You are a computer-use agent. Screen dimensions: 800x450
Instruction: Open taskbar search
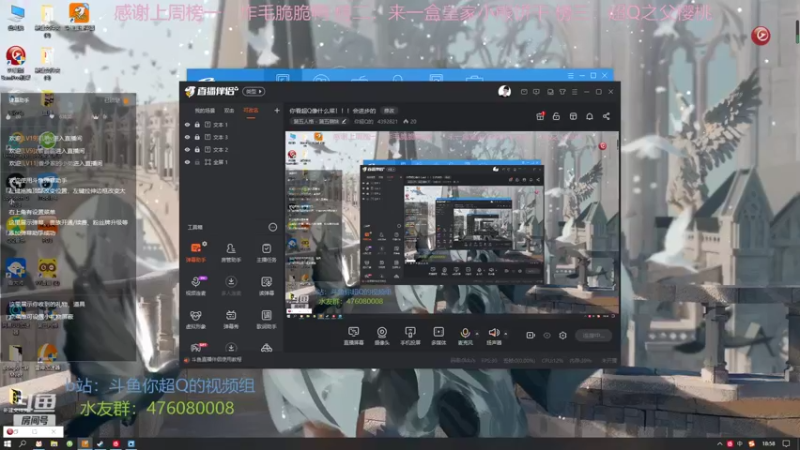tap(22, 444)
